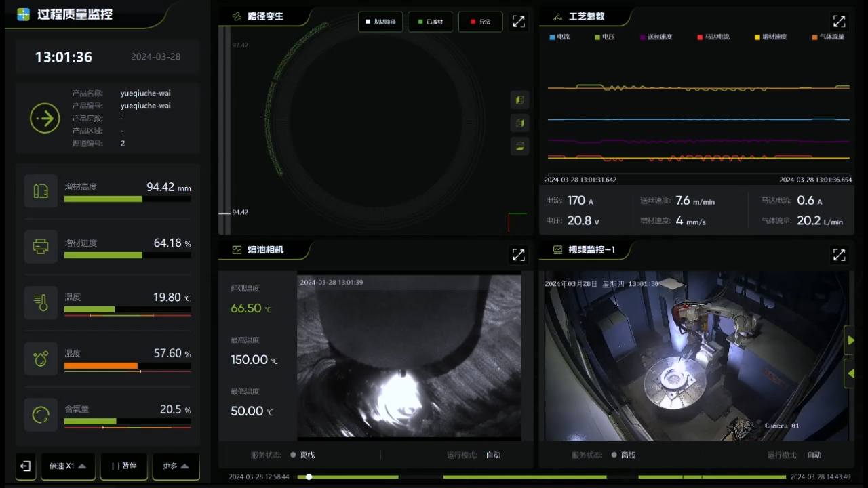Open the 倍速 X1 speed dropdown

pyautogui.click(x=68, y=466)
